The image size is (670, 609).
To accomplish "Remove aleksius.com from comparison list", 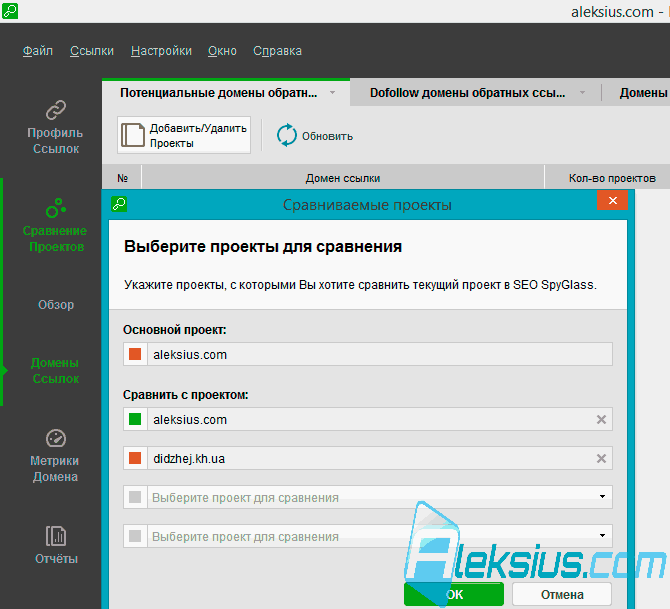I will tap(601, 420).
